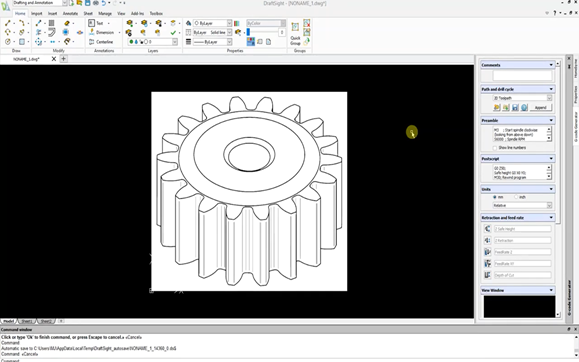Click the Text annotation tool icon

[91, 23]
